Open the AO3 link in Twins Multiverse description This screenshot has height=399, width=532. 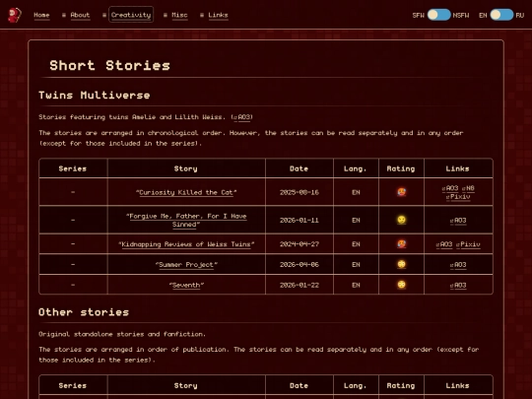tap(242, 117)
